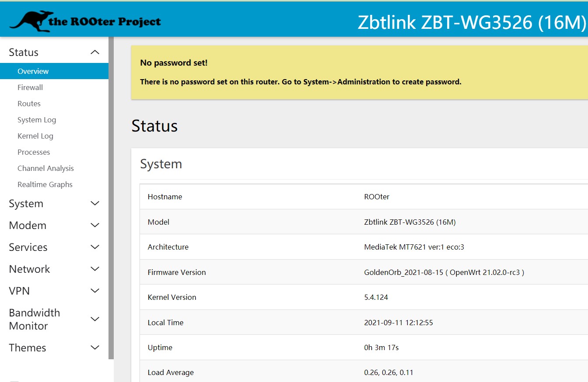The height and width of the screenshot is (382, 588).
Task: Open the Processes page
Action: tap(34, 152)
